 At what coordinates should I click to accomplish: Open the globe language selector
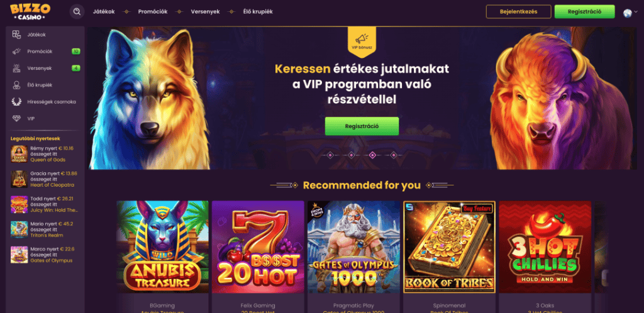(x=627, y=13)
